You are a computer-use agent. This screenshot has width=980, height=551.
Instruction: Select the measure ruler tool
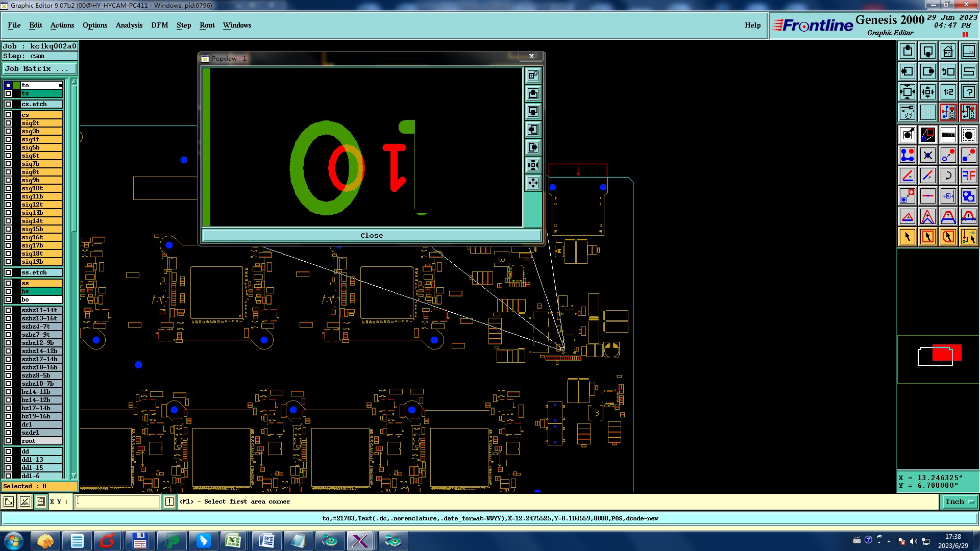pyautogui.click(x=948, y=135)
